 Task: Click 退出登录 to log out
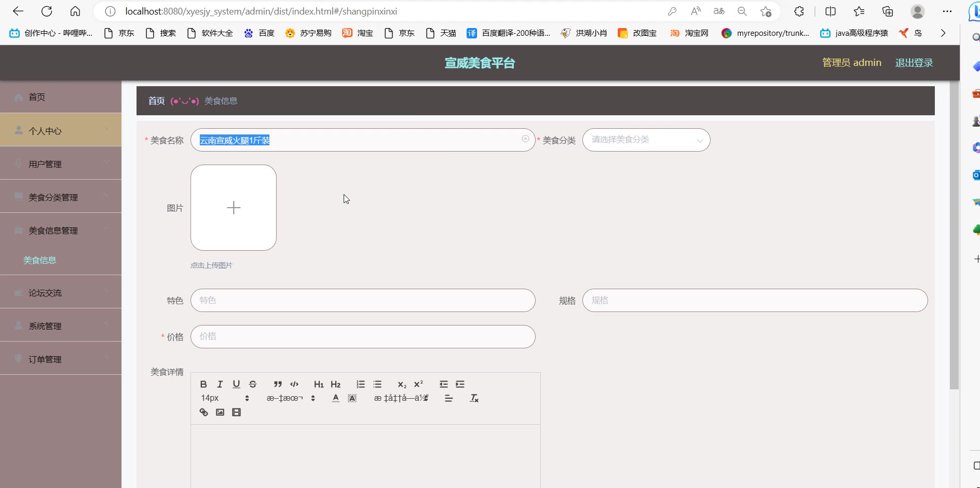914,63
